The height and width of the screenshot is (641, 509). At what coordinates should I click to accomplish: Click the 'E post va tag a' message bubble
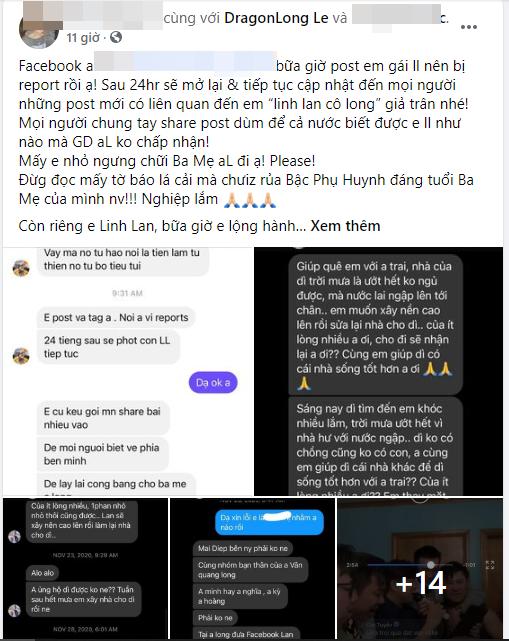(x=116, y=318)
